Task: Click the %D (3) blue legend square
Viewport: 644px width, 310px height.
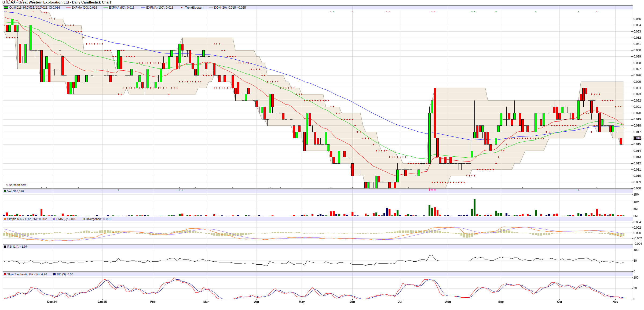Action: pyautogui.click(x=54, y=274)
